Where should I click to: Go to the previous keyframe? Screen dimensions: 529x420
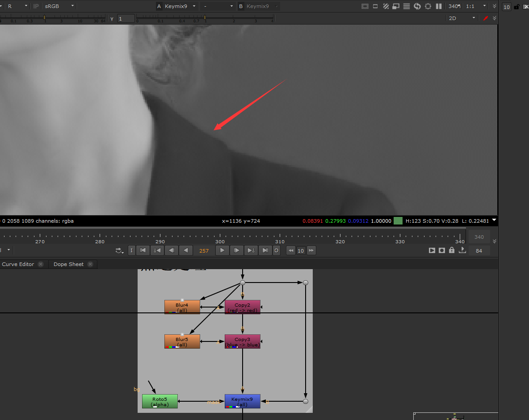click(157, 250)
